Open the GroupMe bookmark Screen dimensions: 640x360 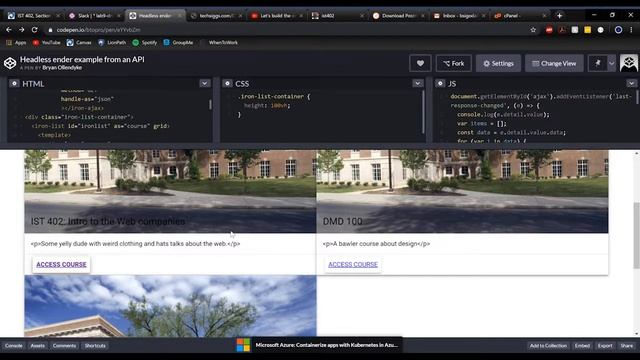point(178,42)
